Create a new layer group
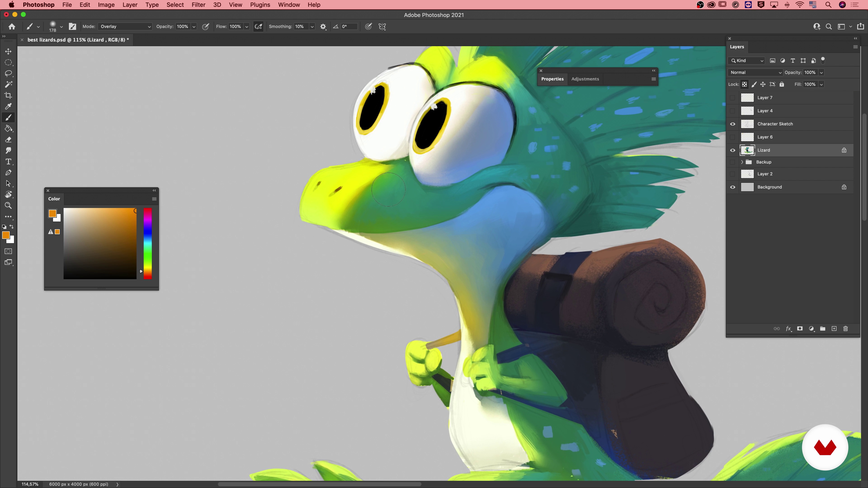The image size is (868, 488). pos(823,329)
